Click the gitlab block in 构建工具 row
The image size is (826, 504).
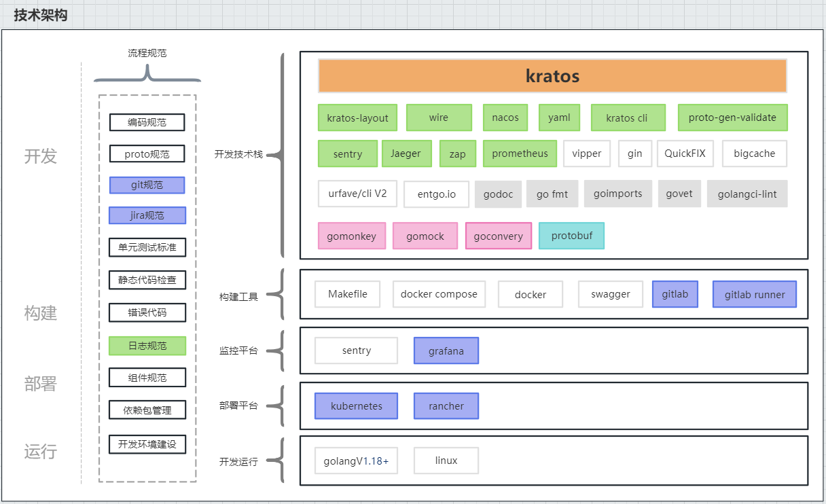675,294
